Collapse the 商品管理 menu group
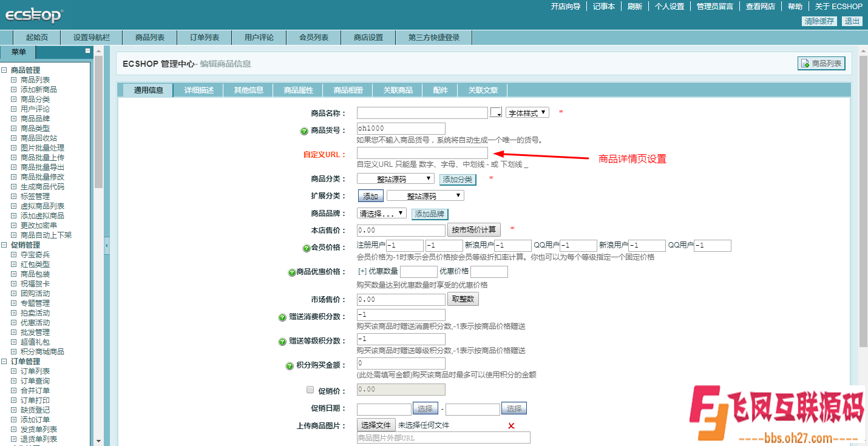868x446 pixels. tap(4, 70)
